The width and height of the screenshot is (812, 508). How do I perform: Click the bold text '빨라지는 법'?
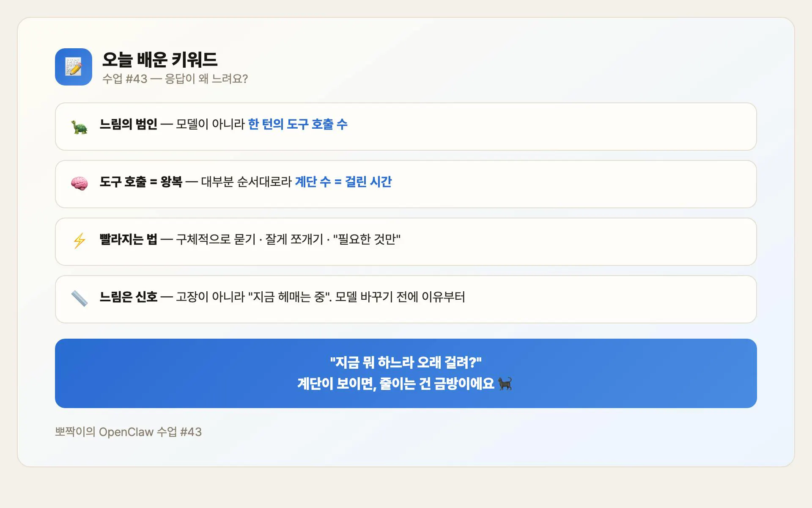point(129,239)
